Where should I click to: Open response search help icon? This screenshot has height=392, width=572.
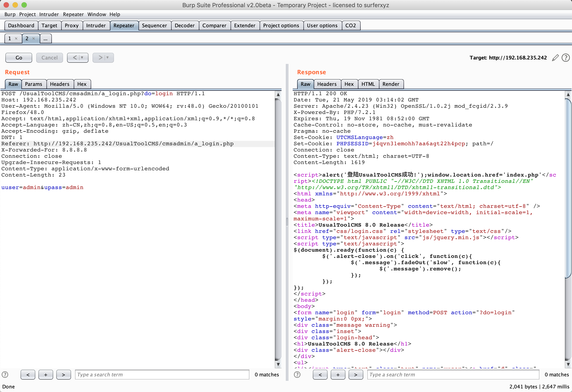tap(297, 375)
